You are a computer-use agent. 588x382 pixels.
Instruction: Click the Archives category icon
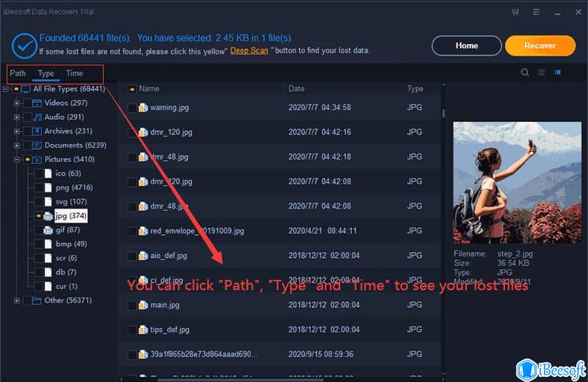(37, 131)
